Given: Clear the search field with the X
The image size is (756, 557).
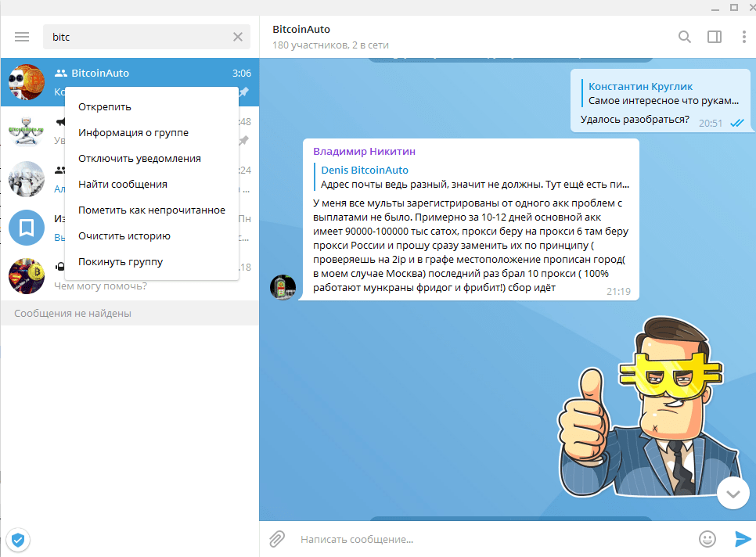Looking at the screenshot, I should click(238, 37).
